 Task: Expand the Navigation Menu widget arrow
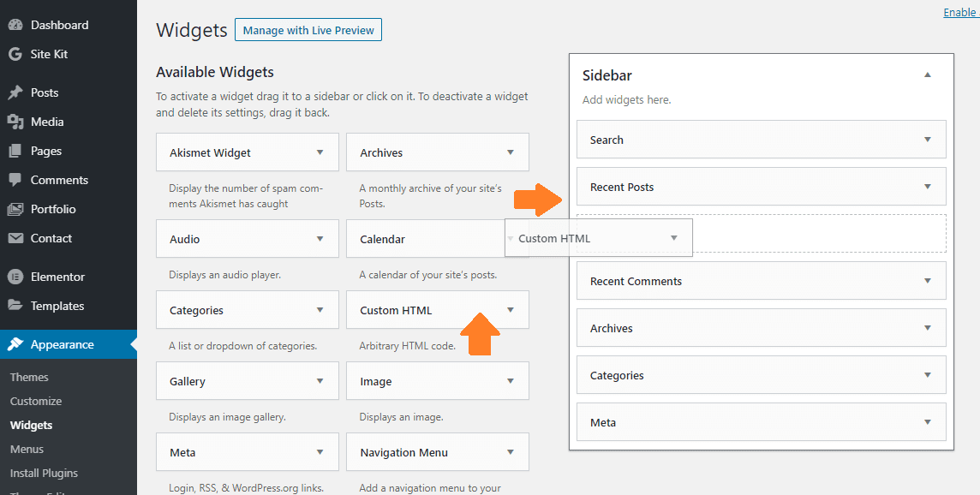point(511,452)
